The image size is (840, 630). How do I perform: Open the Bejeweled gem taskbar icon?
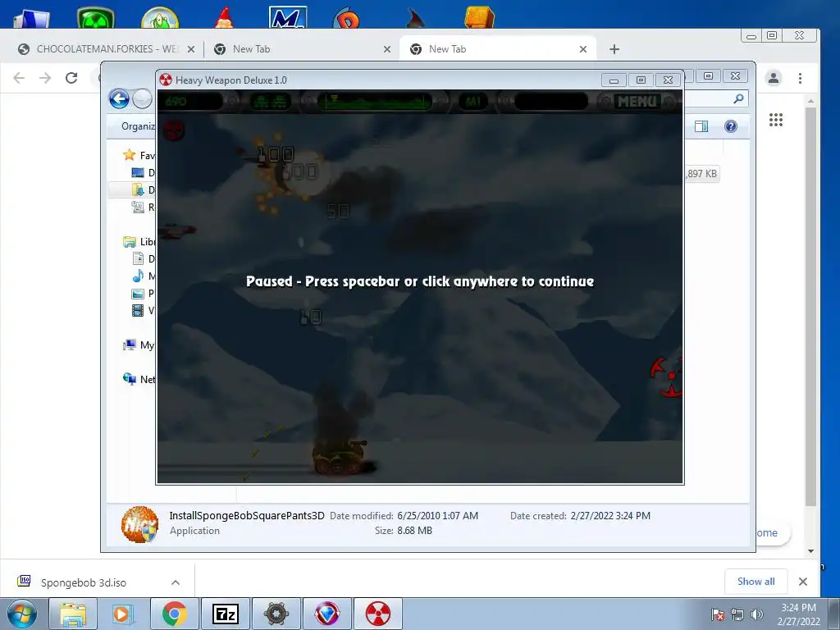(327, 614)
